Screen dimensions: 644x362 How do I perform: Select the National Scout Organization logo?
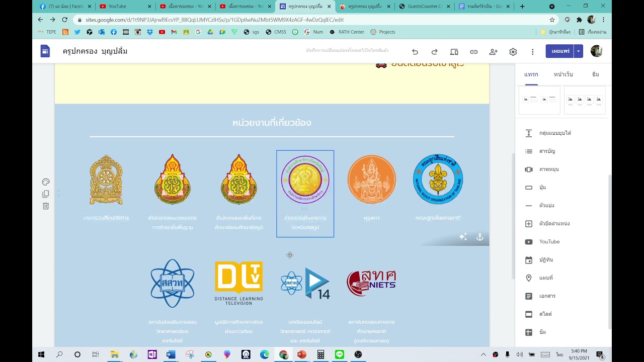pos(438,179)
